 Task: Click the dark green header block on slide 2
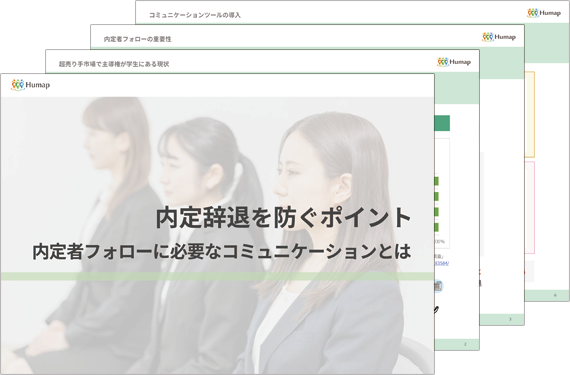coord(442,123)
